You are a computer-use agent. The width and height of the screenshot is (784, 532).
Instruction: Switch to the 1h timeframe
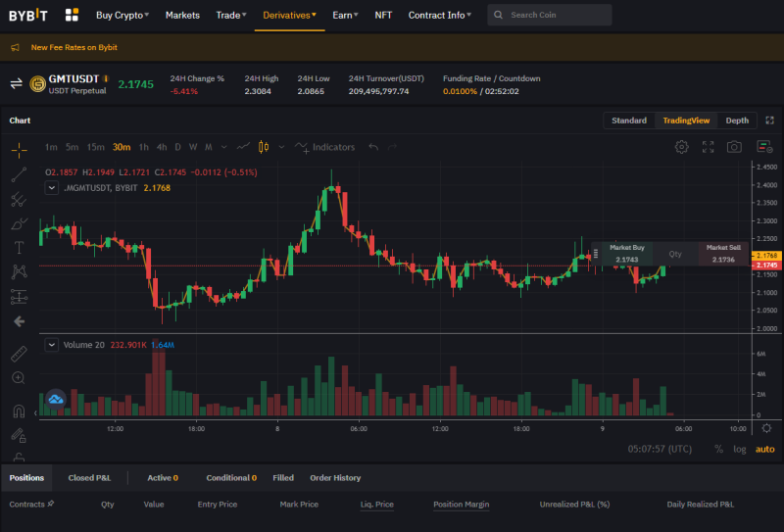tap(143, 147)
